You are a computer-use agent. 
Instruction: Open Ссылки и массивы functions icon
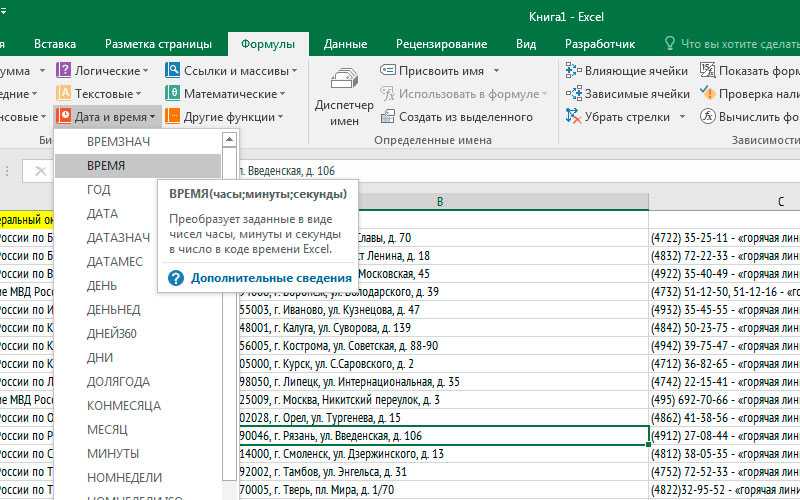(x=172, y=70)
